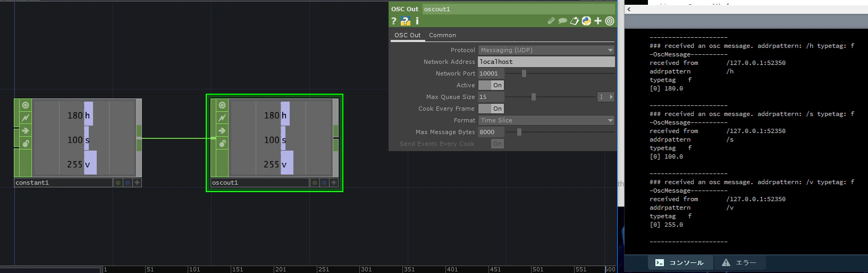
Task: Click the plus icon in parameter header
Action: (598, 21)
